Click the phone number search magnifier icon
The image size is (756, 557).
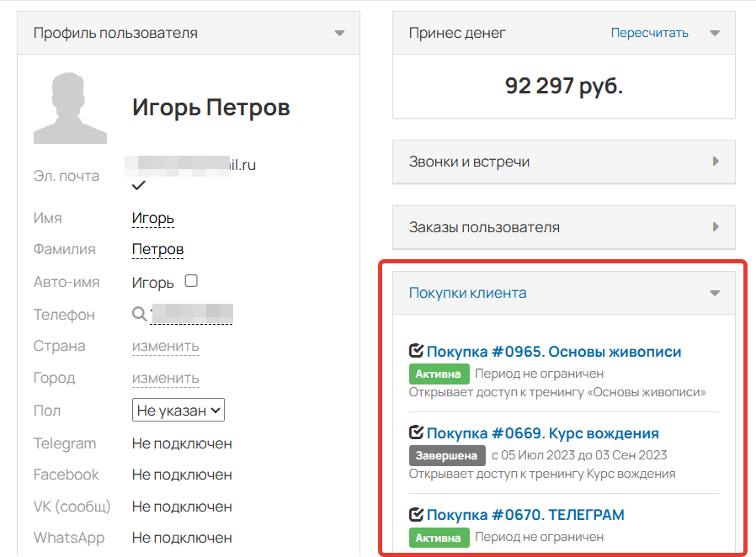140,313
